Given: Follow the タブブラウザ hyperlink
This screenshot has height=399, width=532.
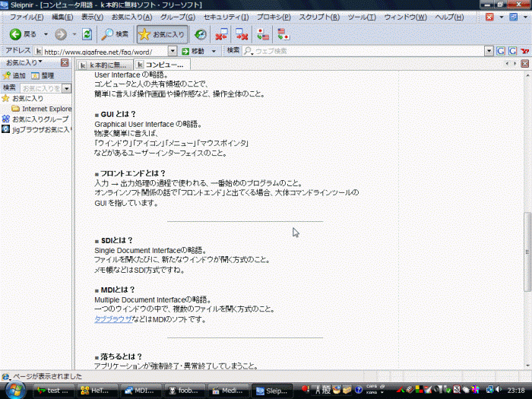Looking at the screenshot, I should click(113, 319).
